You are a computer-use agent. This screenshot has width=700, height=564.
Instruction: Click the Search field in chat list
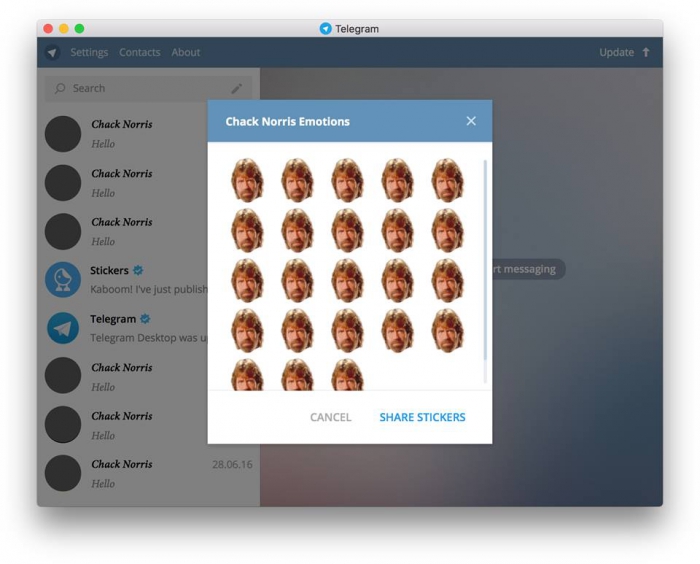click(x=148, y=88)
